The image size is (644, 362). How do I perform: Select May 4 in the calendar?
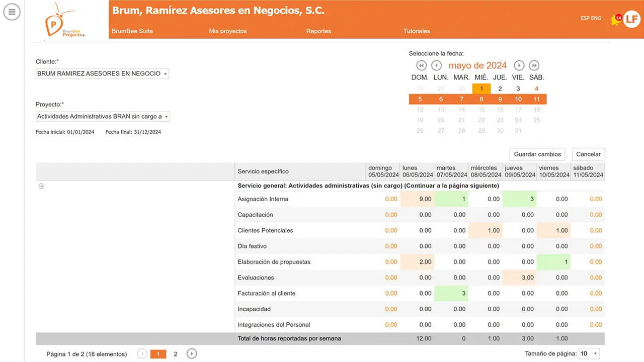tap(537, 88)
